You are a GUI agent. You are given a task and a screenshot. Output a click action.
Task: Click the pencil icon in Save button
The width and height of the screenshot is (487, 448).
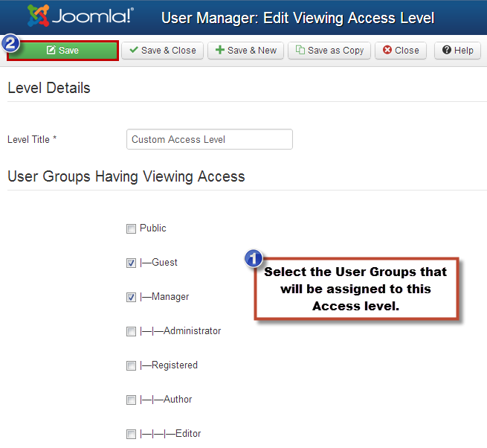pyautogui.click(x=51, y=50)
